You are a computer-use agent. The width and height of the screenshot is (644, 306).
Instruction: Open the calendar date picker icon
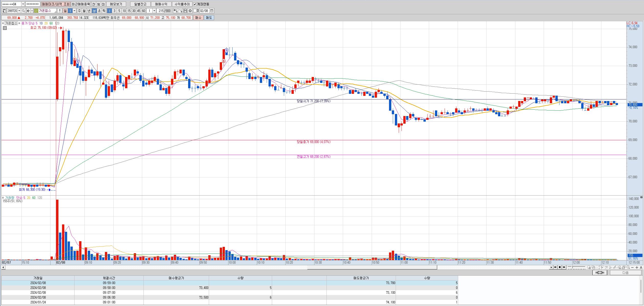pyautogui.click(x=212, y=11)
